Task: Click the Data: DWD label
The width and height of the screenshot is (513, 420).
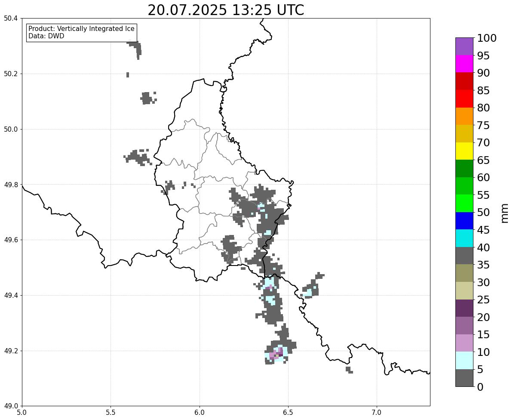Action: (x=46, y=36)
